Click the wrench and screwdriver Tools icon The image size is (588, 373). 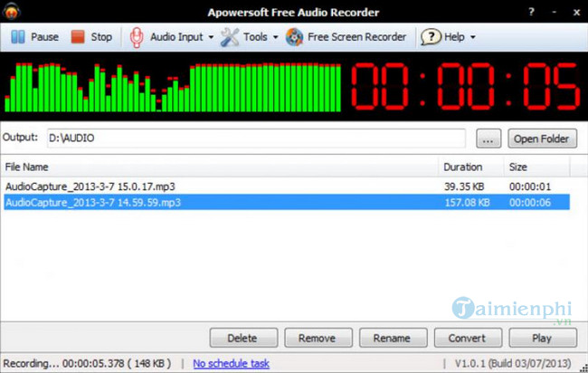[x=230, y=37]
